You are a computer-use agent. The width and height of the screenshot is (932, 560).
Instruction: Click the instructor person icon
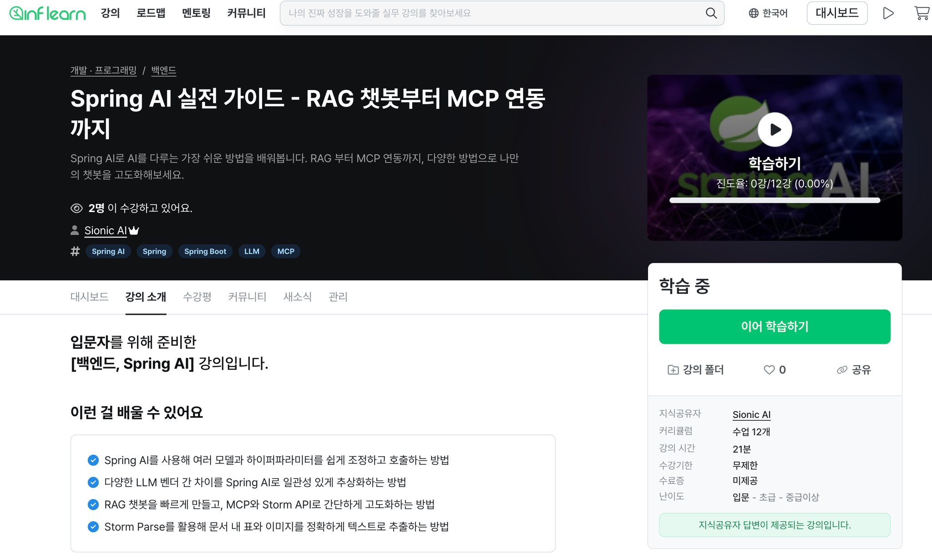coord(75,231)
